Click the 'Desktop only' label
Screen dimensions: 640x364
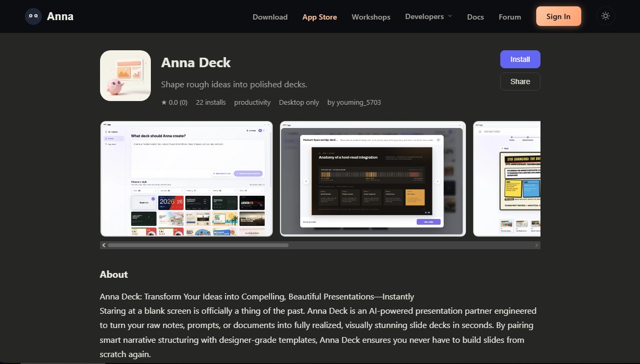click(x=299, y=103)
